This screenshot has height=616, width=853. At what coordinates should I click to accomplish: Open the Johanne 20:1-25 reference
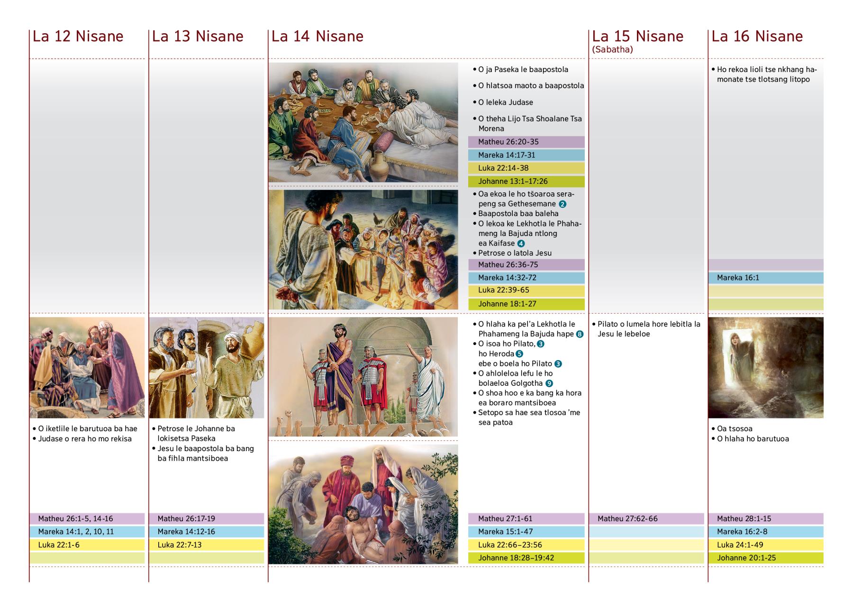click(x=765, y=558)
